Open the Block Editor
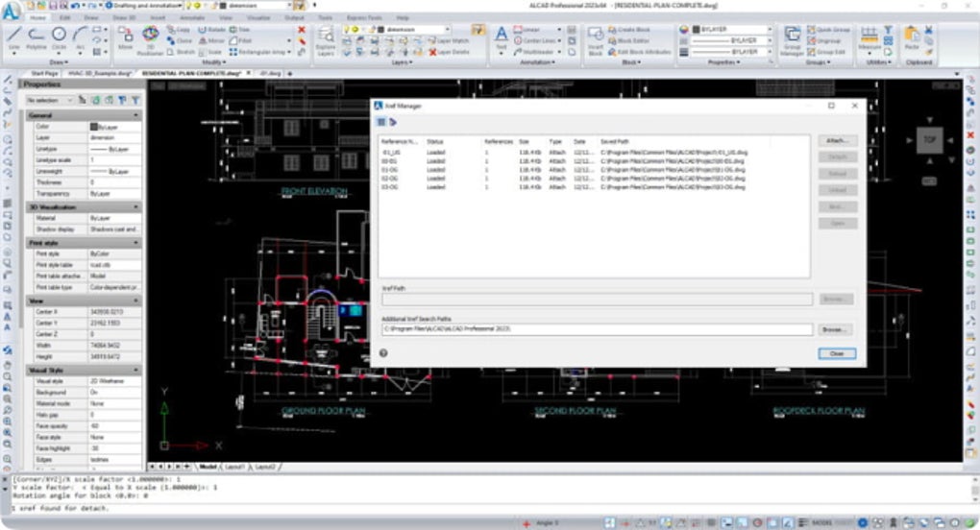Viewport: 980px width, 530px height. point(628,40)
